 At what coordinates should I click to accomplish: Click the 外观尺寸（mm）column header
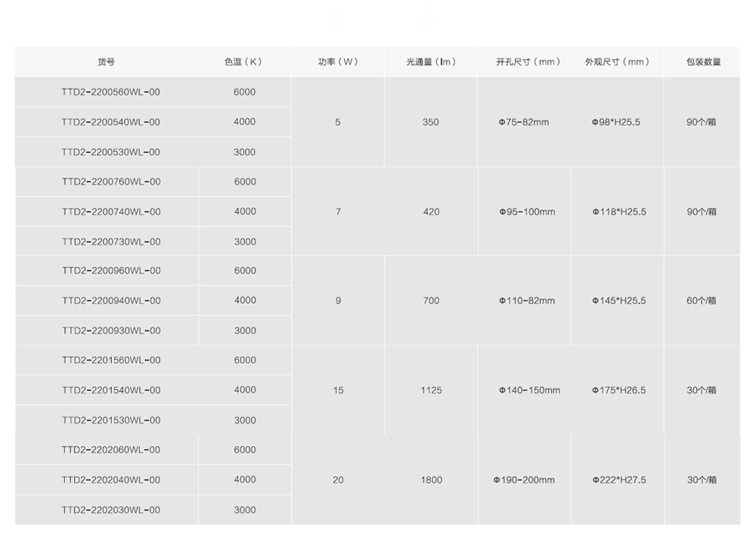tap(618, 62)
